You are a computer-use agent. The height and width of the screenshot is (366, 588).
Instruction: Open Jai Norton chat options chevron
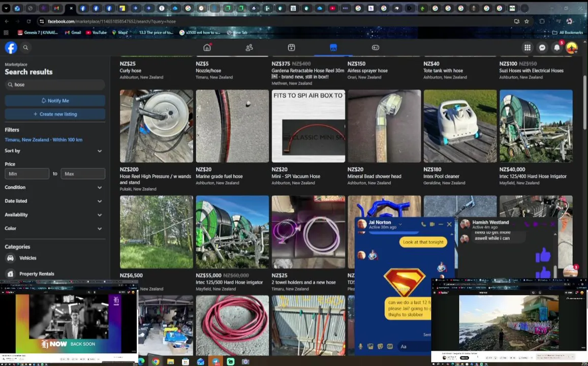coord(400,224)
